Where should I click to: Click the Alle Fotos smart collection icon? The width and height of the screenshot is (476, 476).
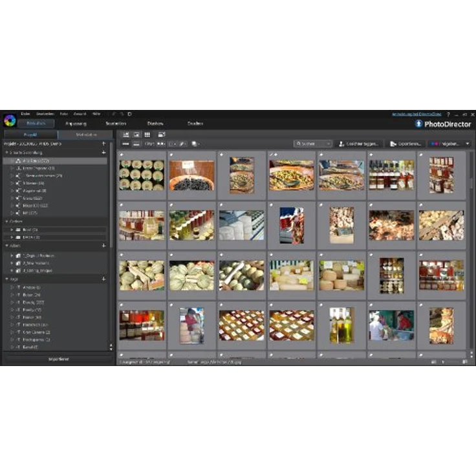click(18, 160)
